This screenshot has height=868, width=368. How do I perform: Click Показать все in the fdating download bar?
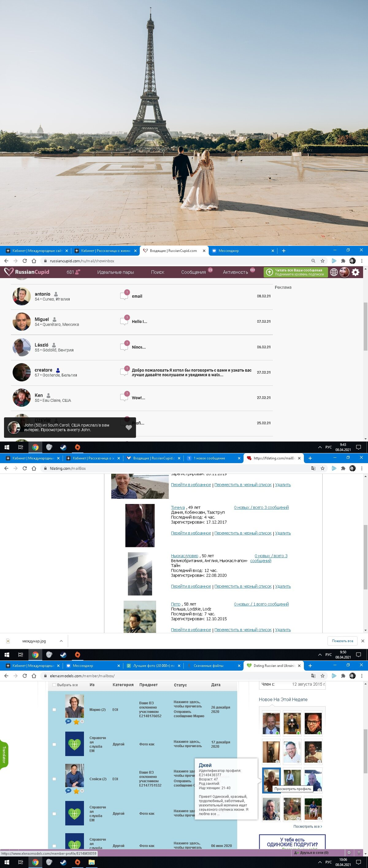point(343,641)
